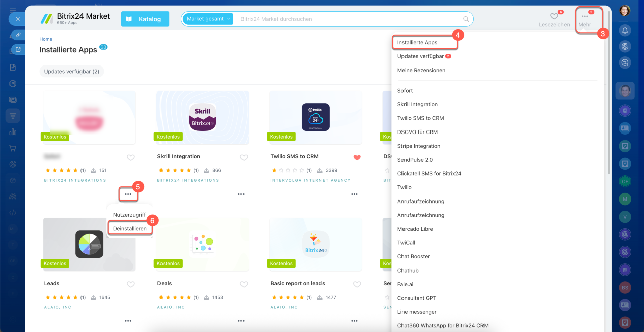Open Lesezeichen heart bookmarks

554,20
